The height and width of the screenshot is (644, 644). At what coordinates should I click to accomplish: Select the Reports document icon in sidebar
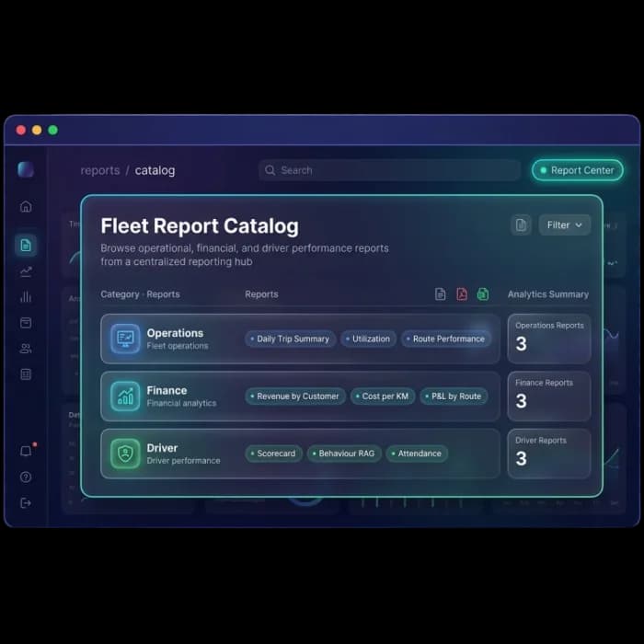click(x=26, y=246)
